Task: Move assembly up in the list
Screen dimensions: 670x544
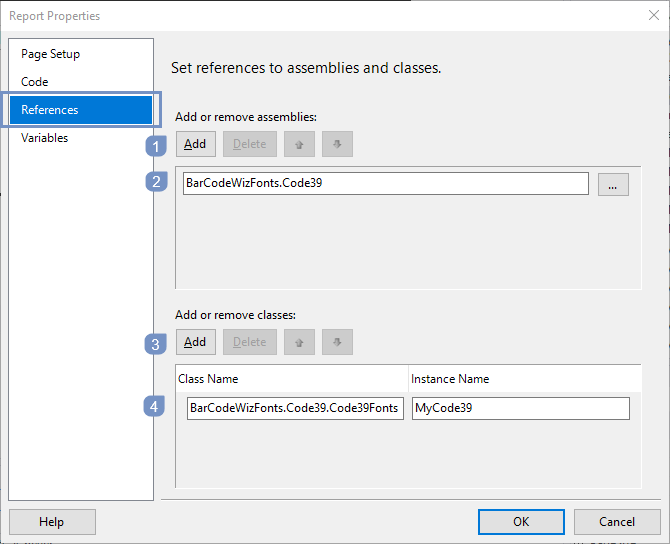Action: click(x=299, y=144)
